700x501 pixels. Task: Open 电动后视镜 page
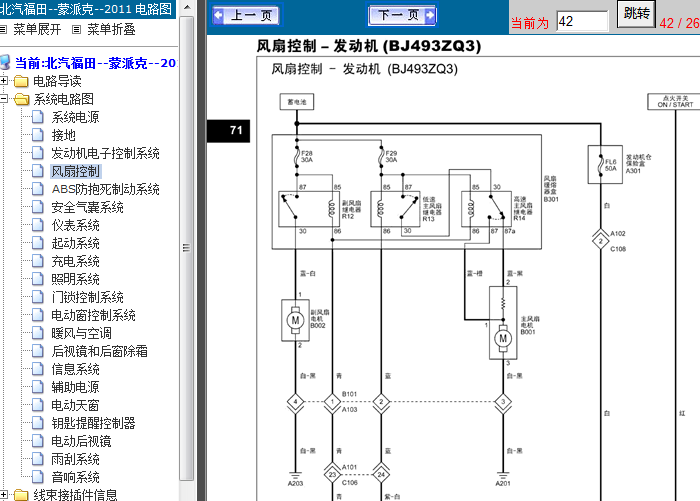(x=81, y=441)
